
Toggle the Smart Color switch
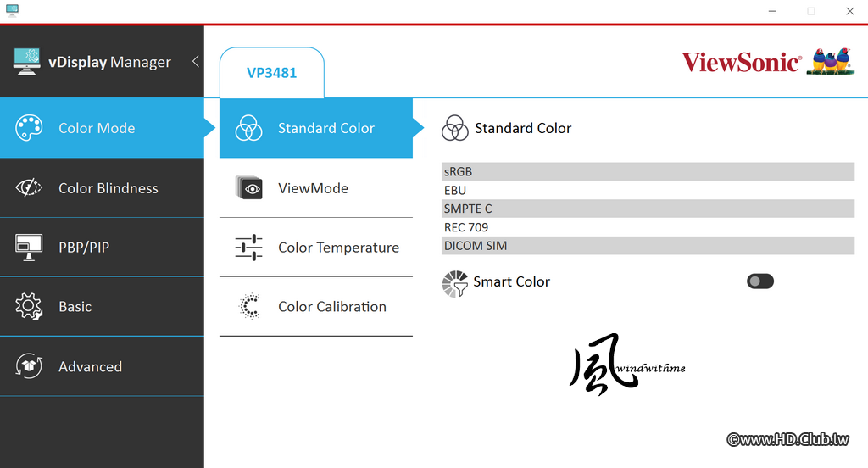[x=760, y=281]
